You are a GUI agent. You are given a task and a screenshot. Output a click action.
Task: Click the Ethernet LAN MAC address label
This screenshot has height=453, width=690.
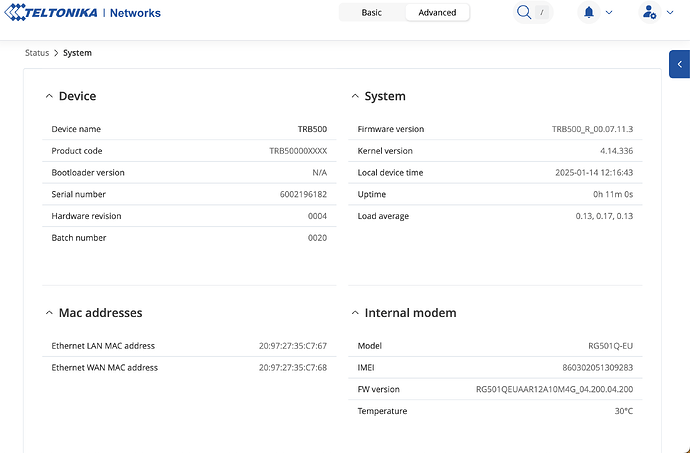[103, 346]
